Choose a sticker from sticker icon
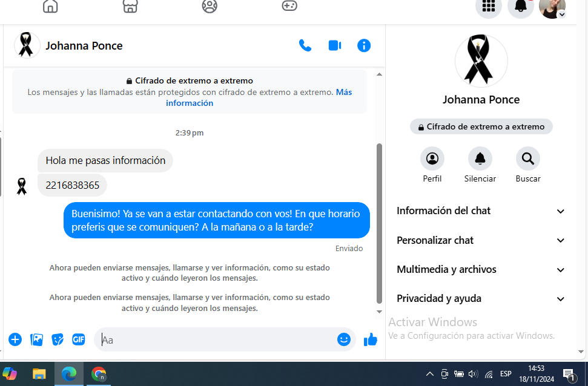This screenshot has width=588, height=386. click(x=58, y=339)
